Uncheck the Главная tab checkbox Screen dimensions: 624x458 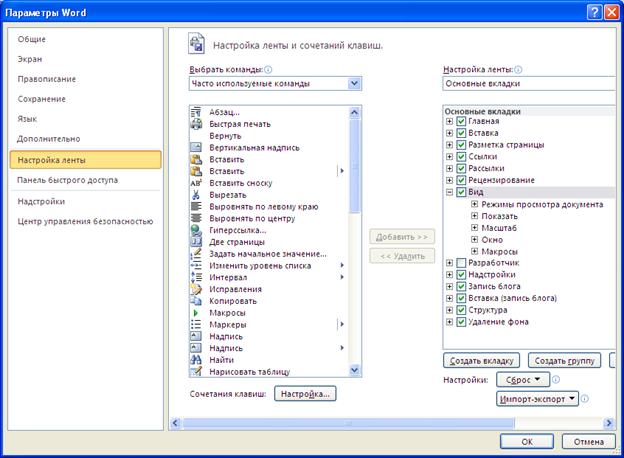click(461, 122)
